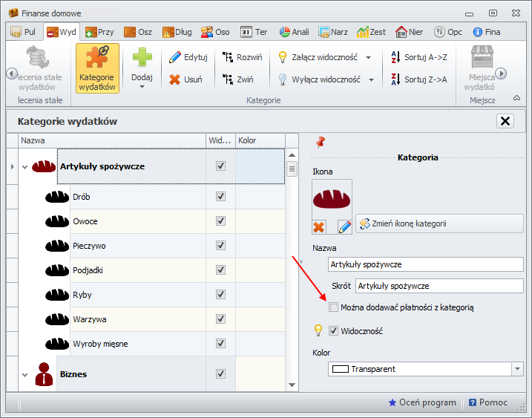The height and width of the screenshot is (418, 532).
Task: Collapse the Artykuły spożywcze tree node
Action: (24, 167)
